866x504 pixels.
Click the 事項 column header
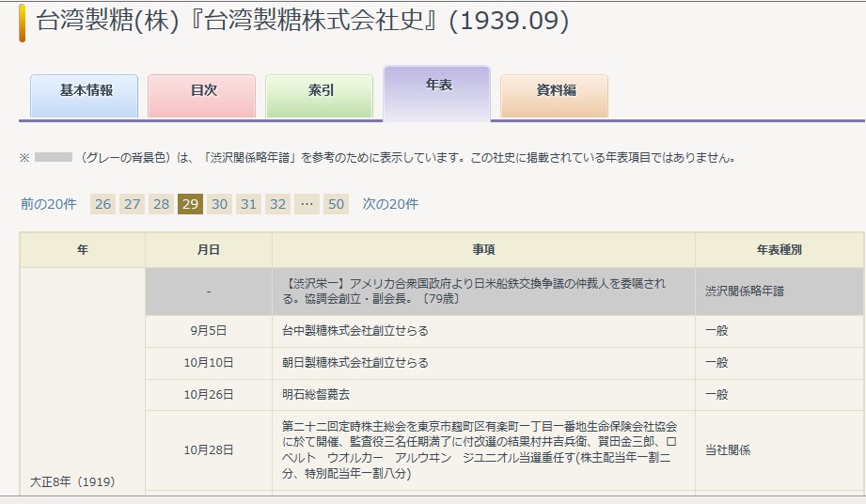(484, 250)
